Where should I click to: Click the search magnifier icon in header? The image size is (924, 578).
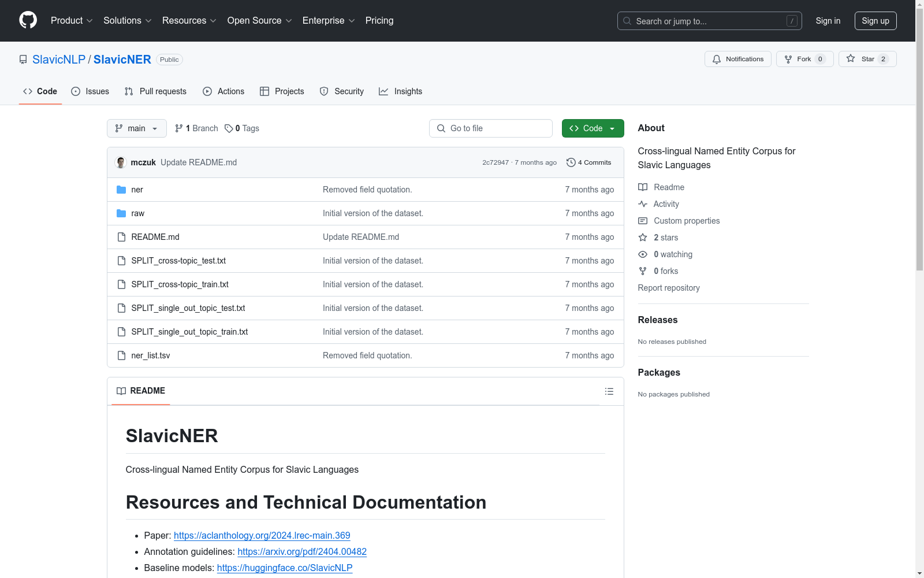click(627, 21)
